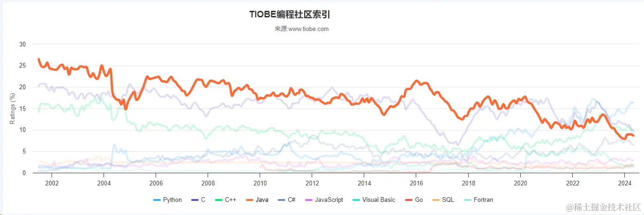The image size is (644, 215).
Task: Toggle the Python series in legend
Action: 167,200
